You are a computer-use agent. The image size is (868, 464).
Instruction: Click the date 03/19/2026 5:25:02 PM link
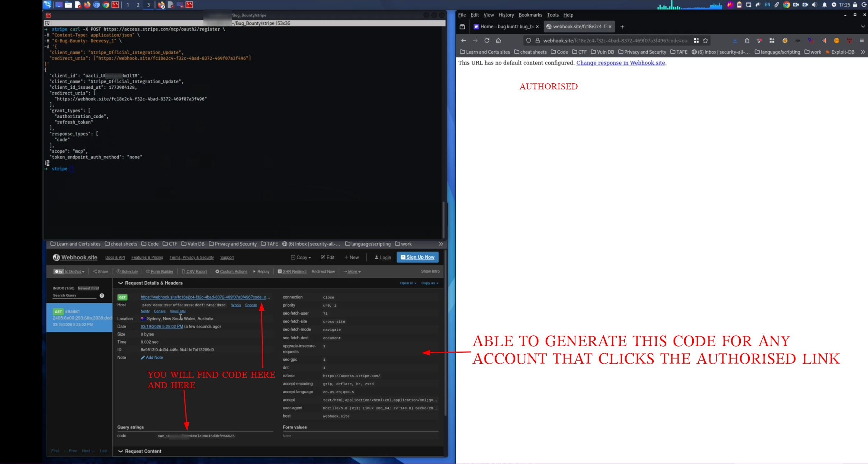(162, 327)
